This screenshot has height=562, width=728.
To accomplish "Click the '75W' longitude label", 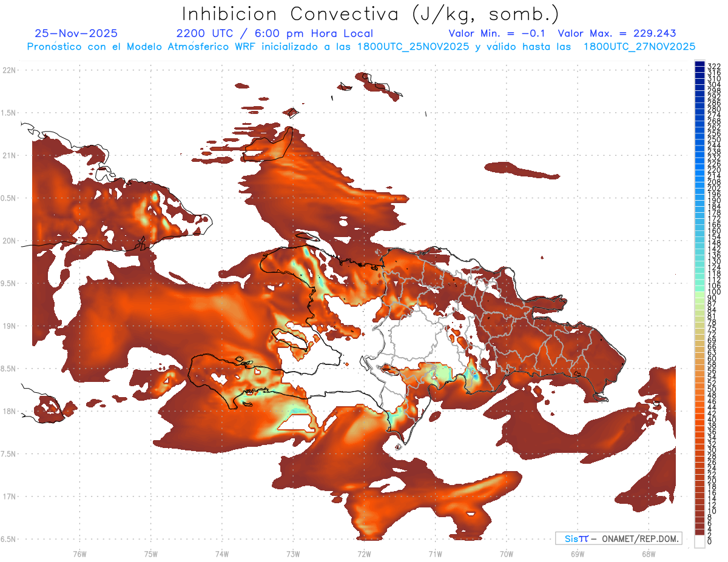I will tap(150, 554).
